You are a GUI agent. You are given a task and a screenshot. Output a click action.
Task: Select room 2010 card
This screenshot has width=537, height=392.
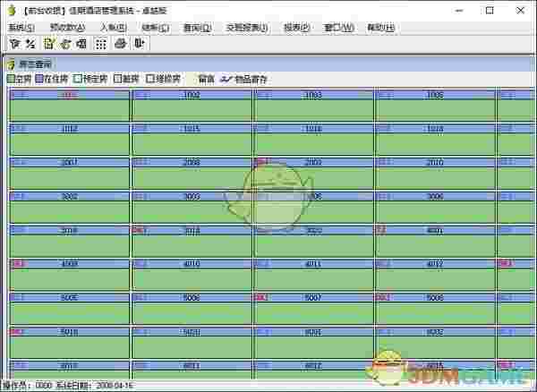pos(435,173)
